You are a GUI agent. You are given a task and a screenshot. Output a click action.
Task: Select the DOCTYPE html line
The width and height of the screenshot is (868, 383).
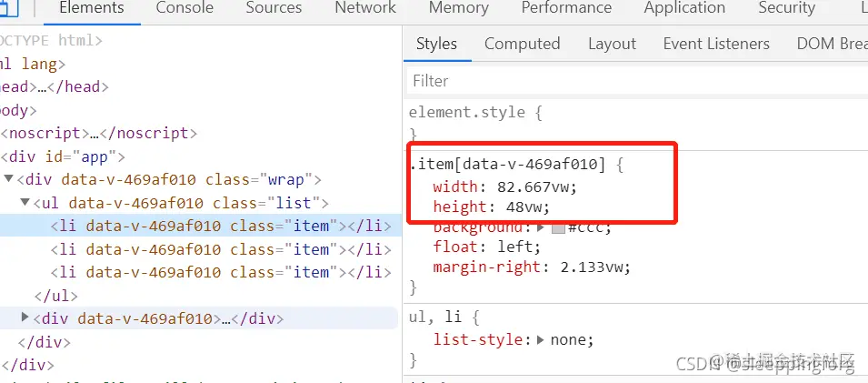pos(51,40)
